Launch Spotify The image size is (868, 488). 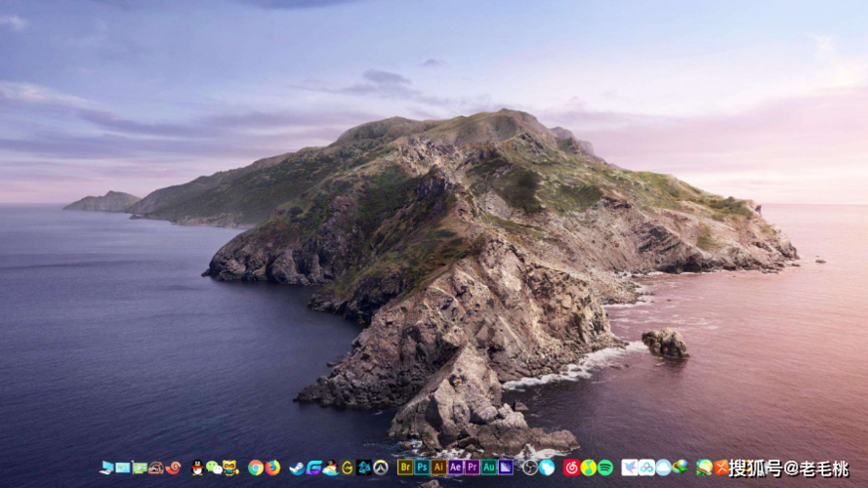point(605,468)
